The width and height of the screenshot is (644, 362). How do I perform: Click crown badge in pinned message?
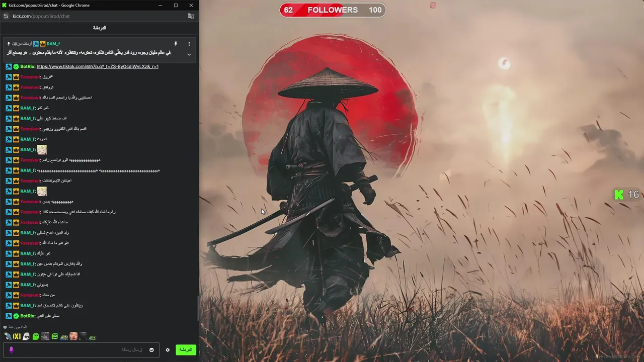(43, 44)
